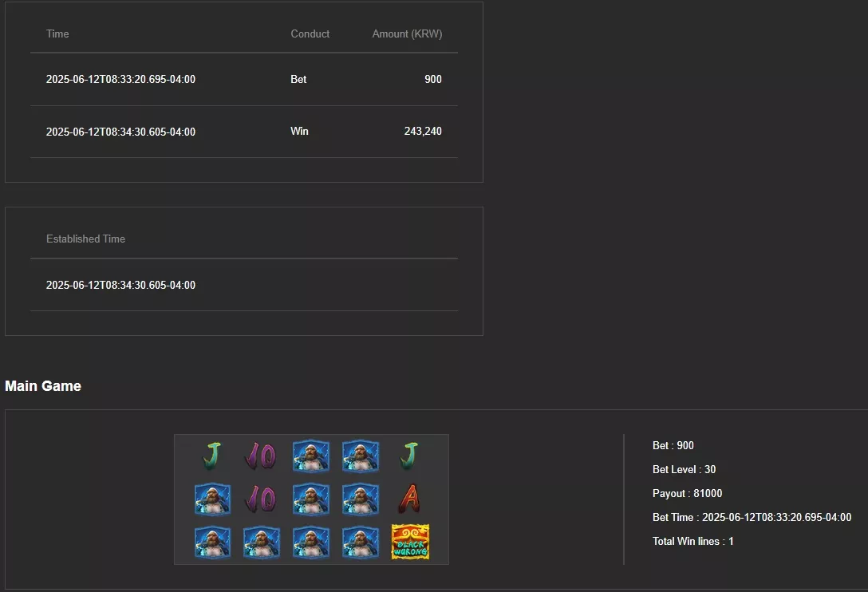Screen dimensions: 868x592
Task: Click the Win conduct cell
Action: (299, 132)
